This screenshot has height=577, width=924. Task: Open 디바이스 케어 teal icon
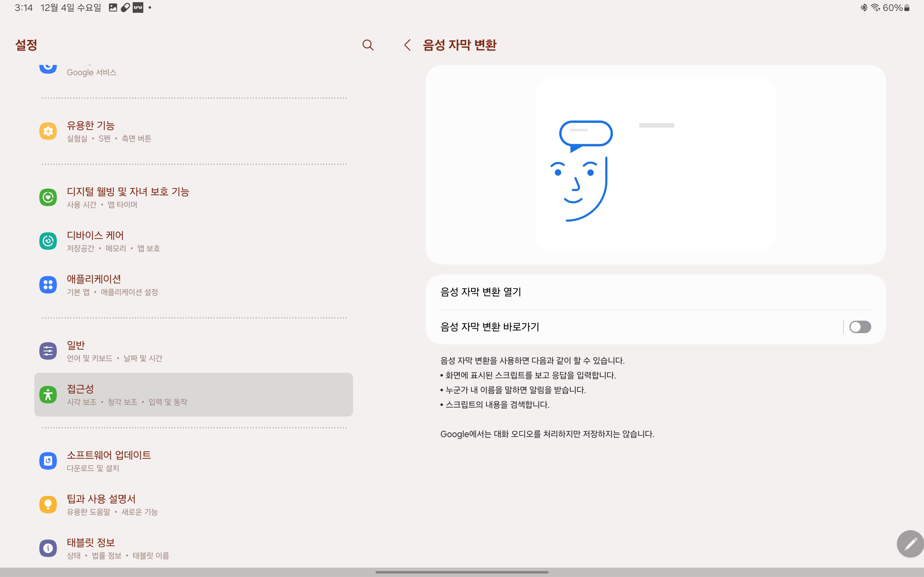[x=48, y=241]
